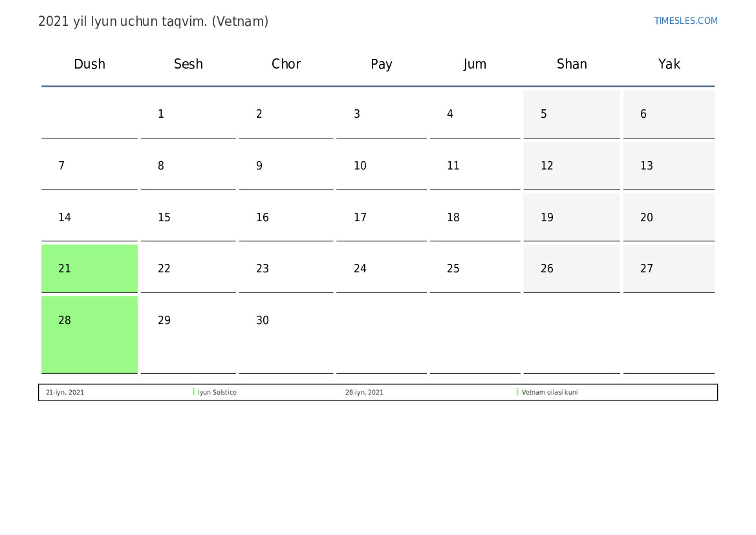The height and width of the screenshot is (535, 756).
Task: Select Saturday day 5 cell
Action: pos(572,114)
